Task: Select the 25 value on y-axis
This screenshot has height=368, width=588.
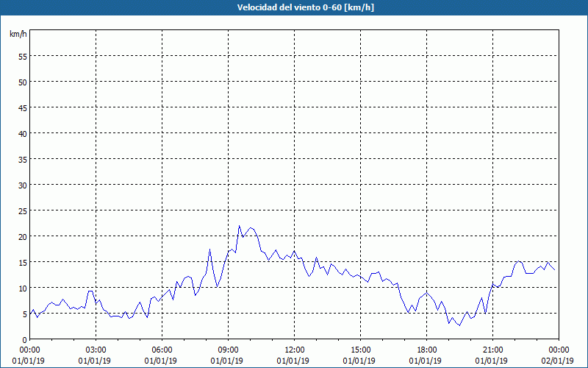Action: click(x=23, y=210)
